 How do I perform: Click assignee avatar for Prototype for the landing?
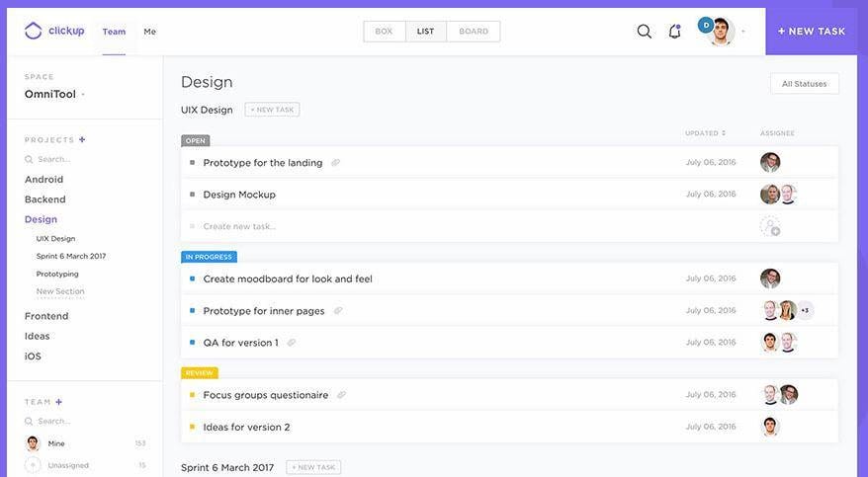pos(770,163)
